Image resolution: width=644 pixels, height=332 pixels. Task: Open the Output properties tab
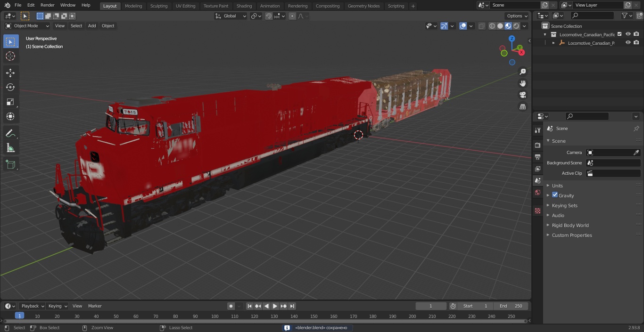[x=537, y=157]
